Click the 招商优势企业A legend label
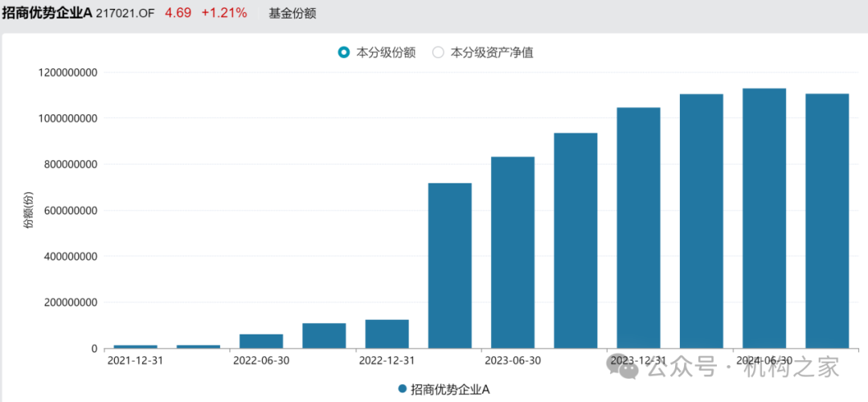This screenshot has width=868, height=402. pos(450,388)
